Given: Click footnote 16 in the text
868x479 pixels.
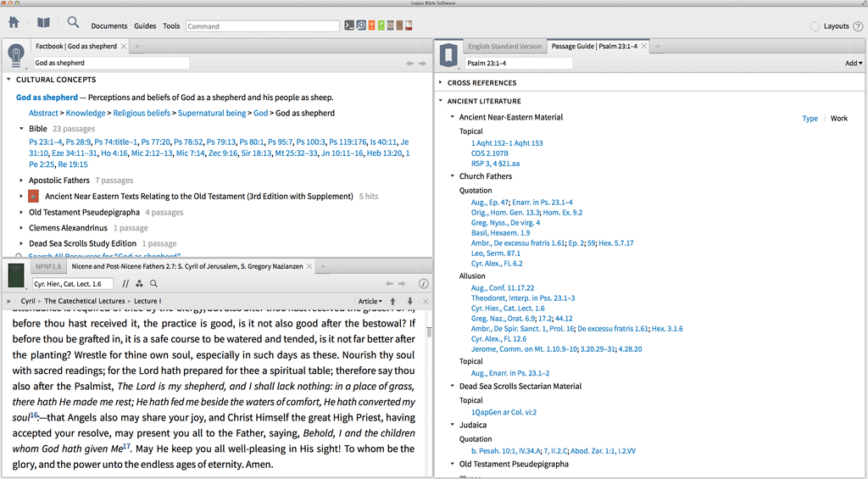Looking at the screenshot, I should click(x=34, y=415).
